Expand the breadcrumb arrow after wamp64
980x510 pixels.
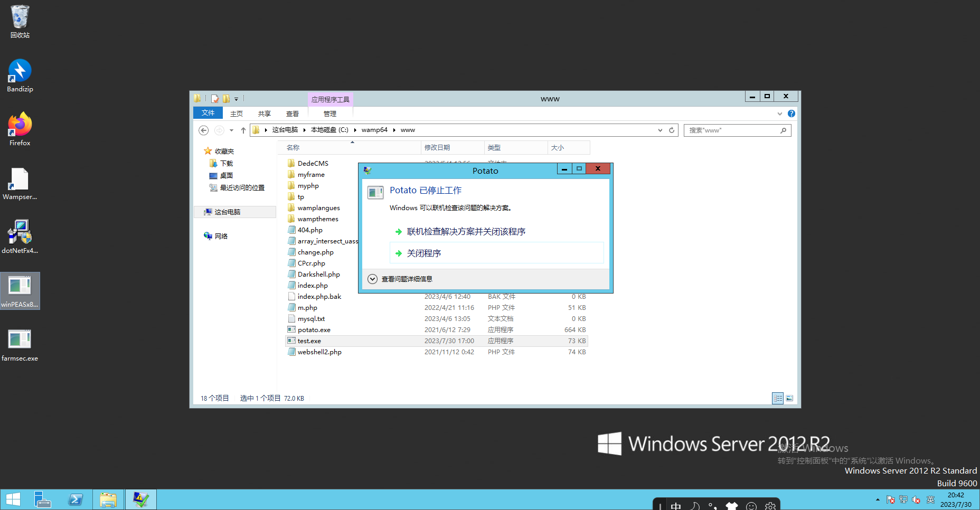pos(394,130)
